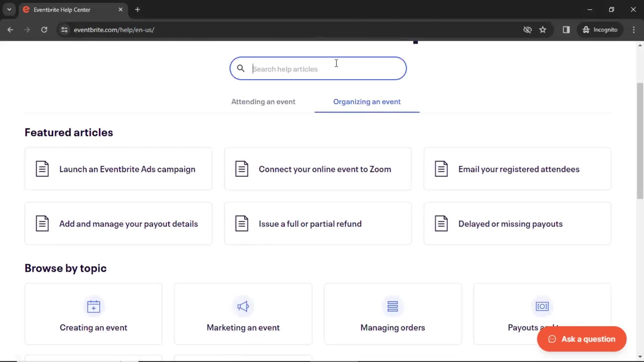View site information icon in address bar

click(x=64, y=30)
